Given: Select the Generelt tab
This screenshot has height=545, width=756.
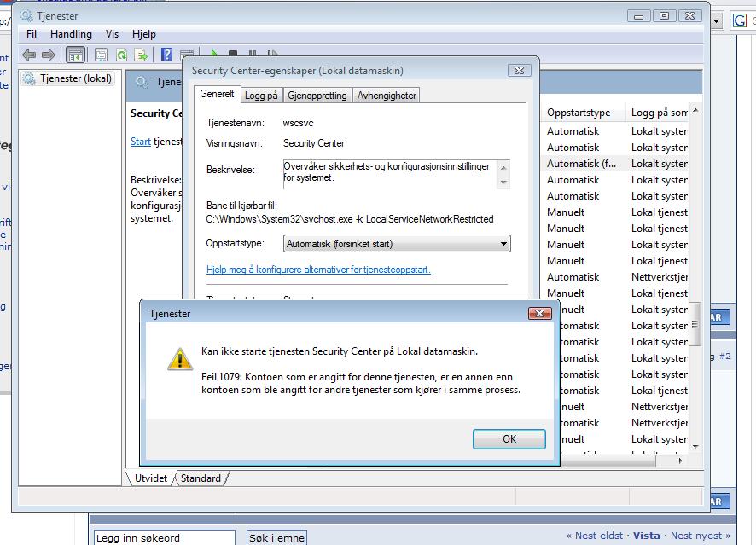Looking at the screenshot, I should pos(217,94).
